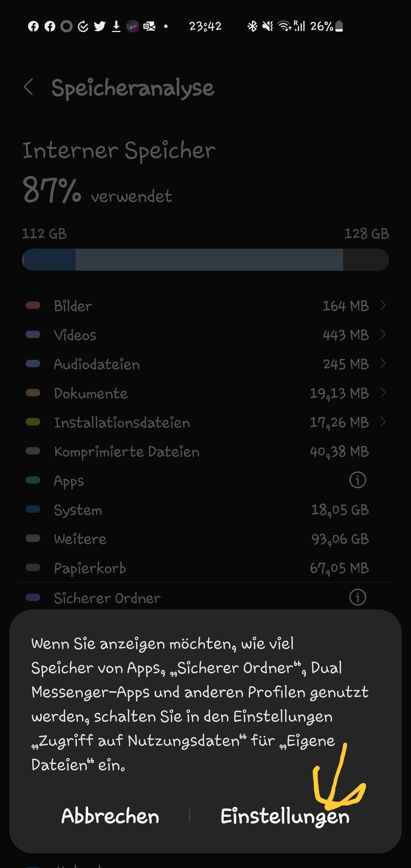The height and width of the screenshot is (868, 411).
Task: Tap the download notification icon in status bar
Action: (x=116, y=26)
